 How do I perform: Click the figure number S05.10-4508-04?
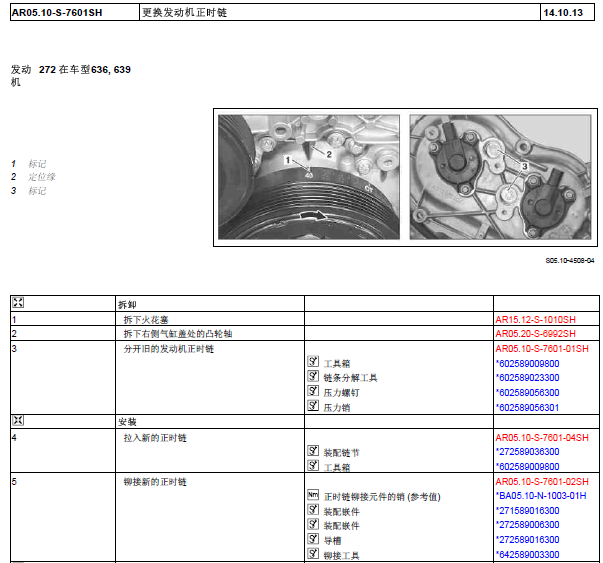click(570, 261)
